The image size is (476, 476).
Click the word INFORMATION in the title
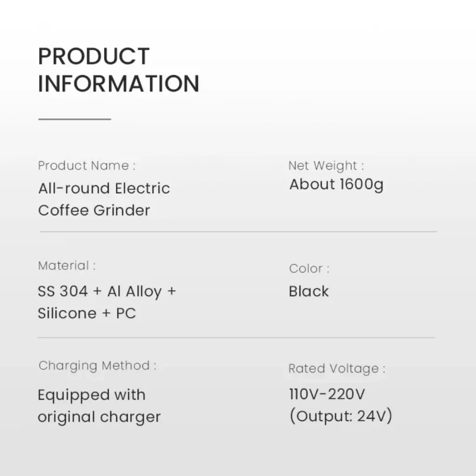119,84
